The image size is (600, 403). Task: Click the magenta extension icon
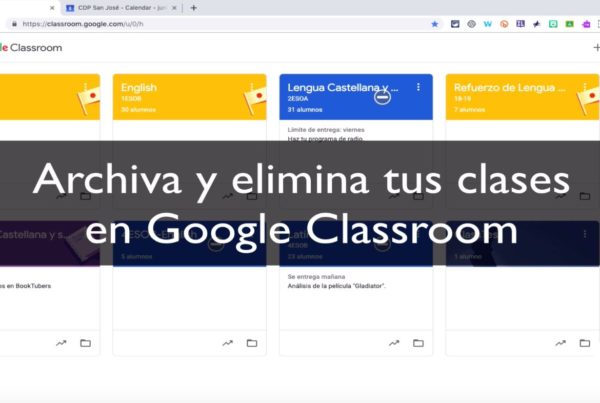tap(586, 24)
